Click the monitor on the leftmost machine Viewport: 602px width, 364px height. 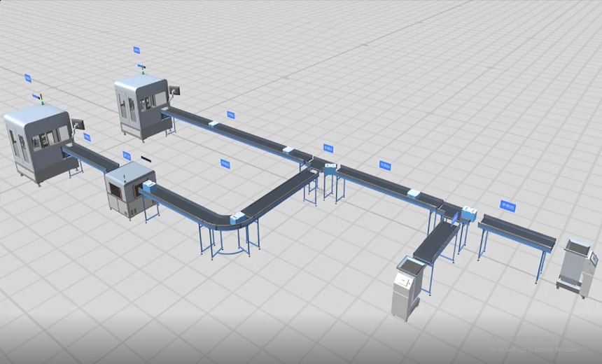click(x=78, y=125)
